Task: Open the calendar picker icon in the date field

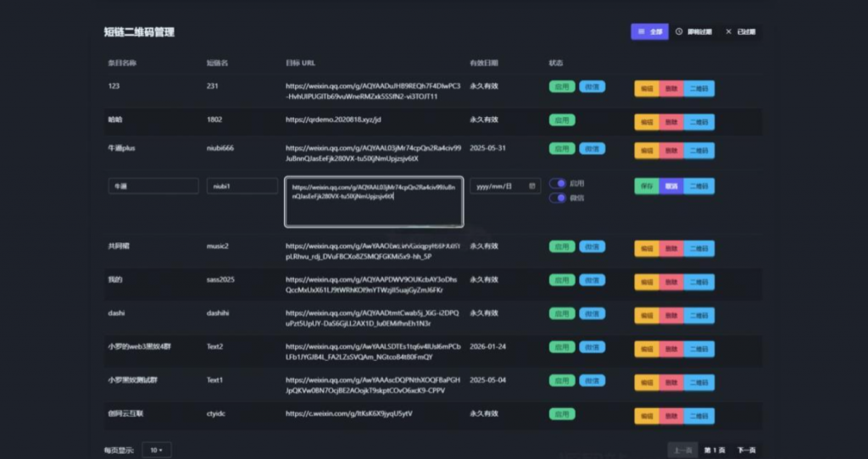Action: coord(532,185)
